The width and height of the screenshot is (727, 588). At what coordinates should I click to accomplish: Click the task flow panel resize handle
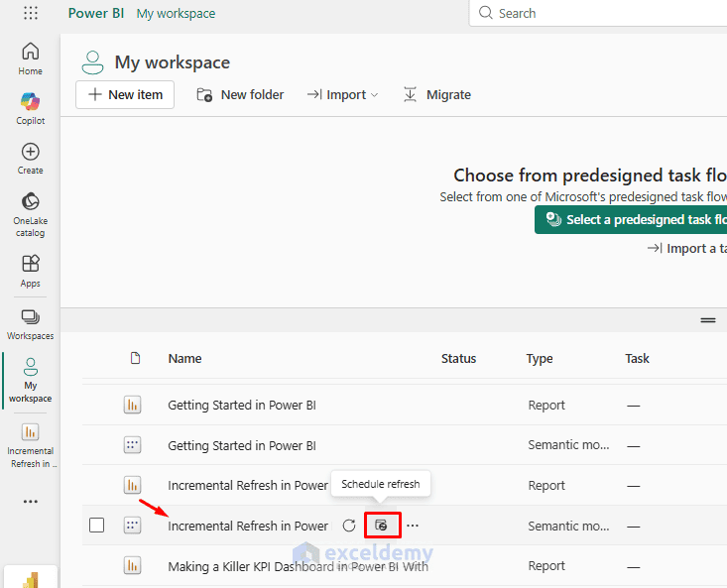pos(708,320)
